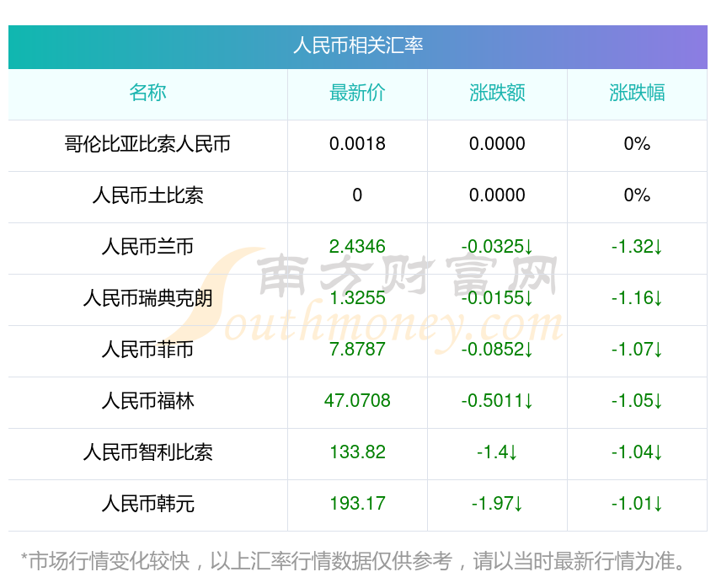The image size is (716, 588).
Task: Click the -1.32↓ percentage change
Action: pos(637,247)
